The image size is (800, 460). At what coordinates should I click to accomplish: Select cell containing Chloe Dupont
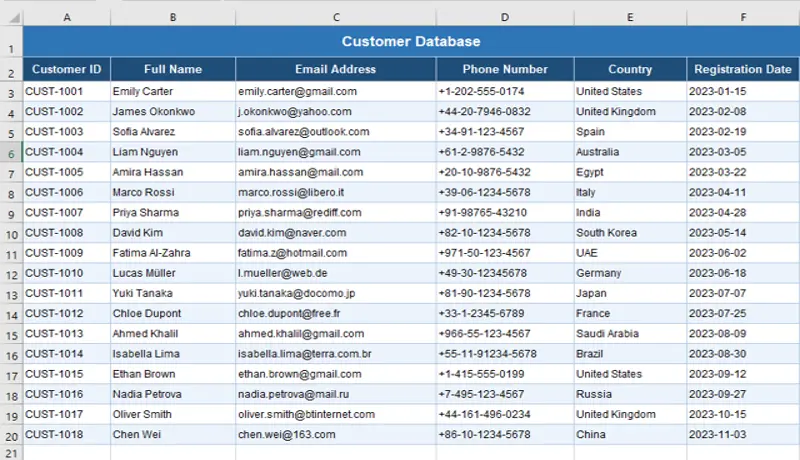click(x=173, y=314)
